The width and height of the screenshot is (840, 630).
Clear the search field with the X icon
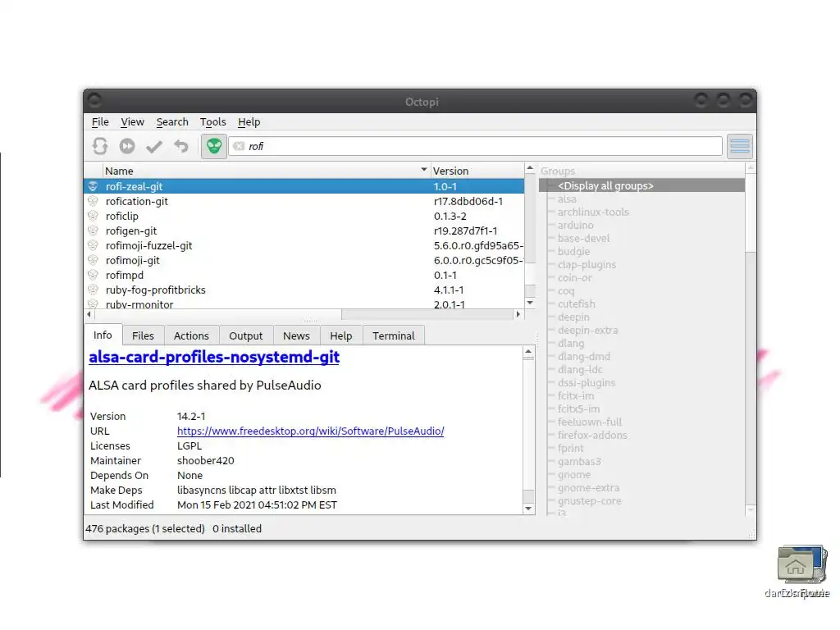pyautogui.click(x=239, y=146)
